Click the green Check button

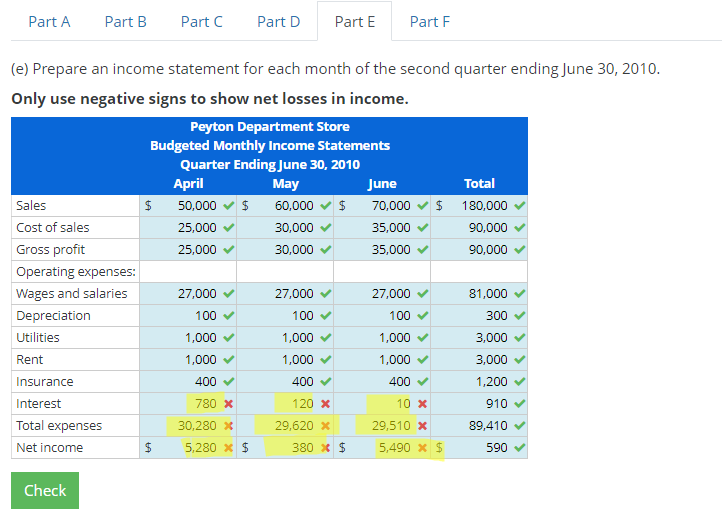pos(45,490)
